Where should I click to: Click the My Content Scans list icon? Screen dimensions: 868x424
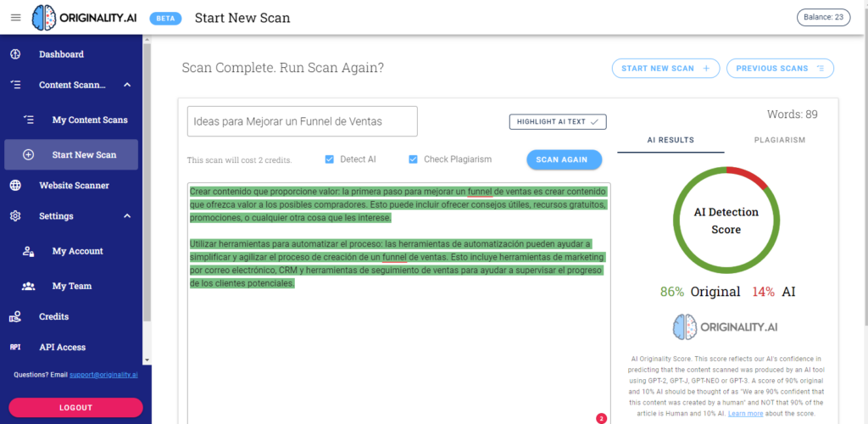(x=29, y=120)
